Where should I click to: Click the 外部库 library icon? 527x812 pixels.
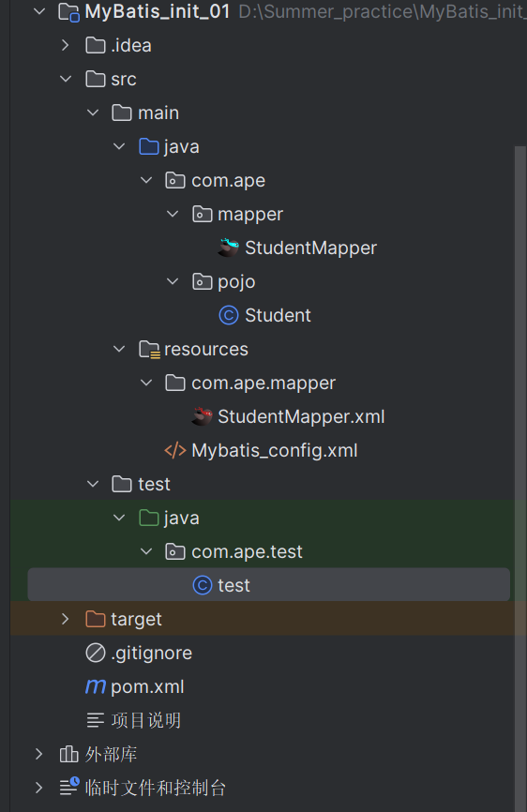[x=68, y=754]
